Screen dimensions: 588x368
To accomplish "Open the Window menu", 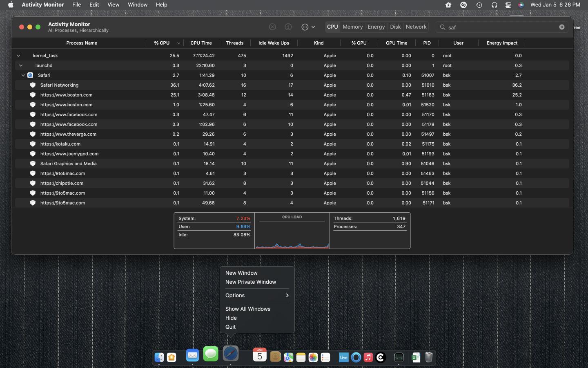I will [x=138, y=5].
